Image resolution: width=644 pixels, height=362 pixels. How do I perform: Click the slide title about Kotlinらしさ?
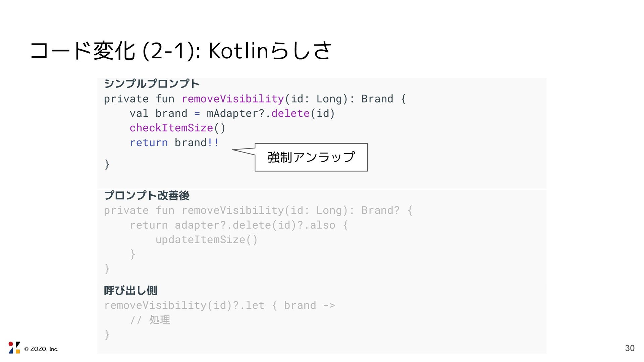(181, 51)
